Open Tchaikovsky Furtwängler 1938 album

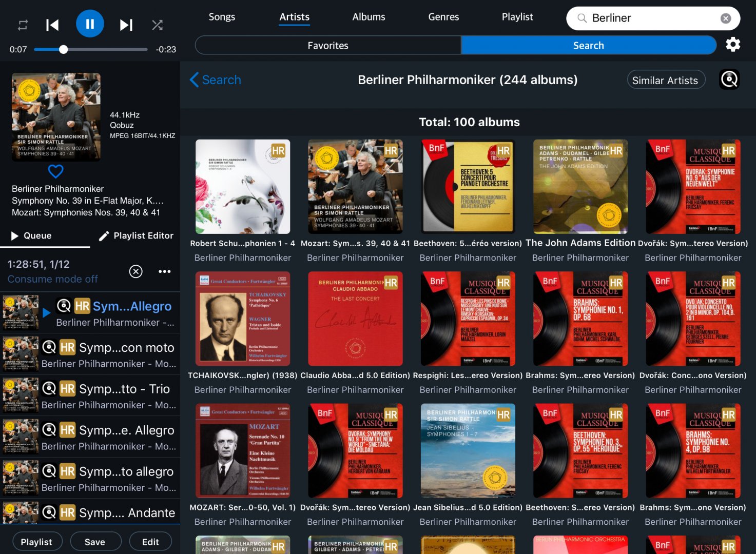243,319
